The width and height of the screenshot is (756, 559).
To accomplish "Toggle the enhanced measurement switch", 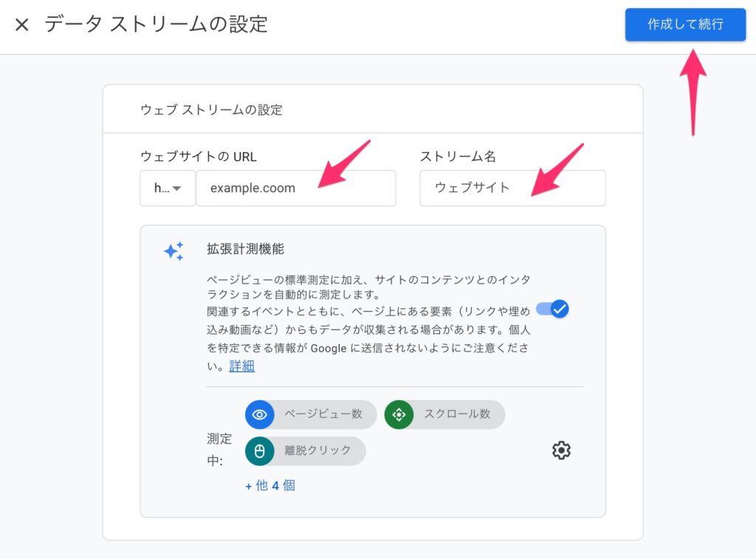I will 553,309.
